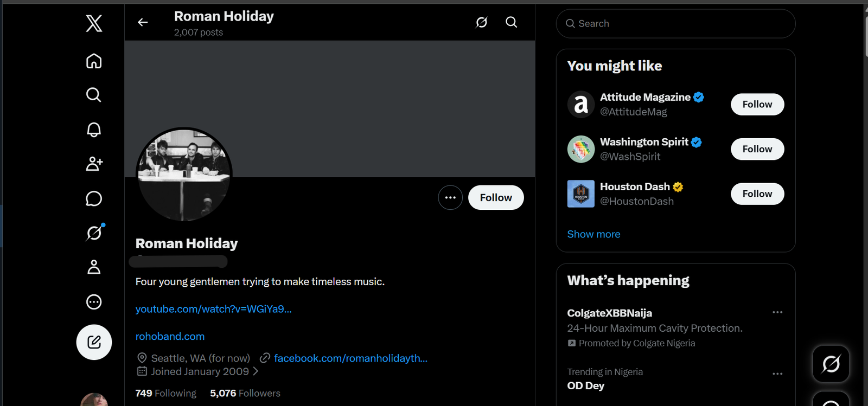Click the X logo in the sidebar
Viewport: 868px width, 406px height.
pos(94,23)
